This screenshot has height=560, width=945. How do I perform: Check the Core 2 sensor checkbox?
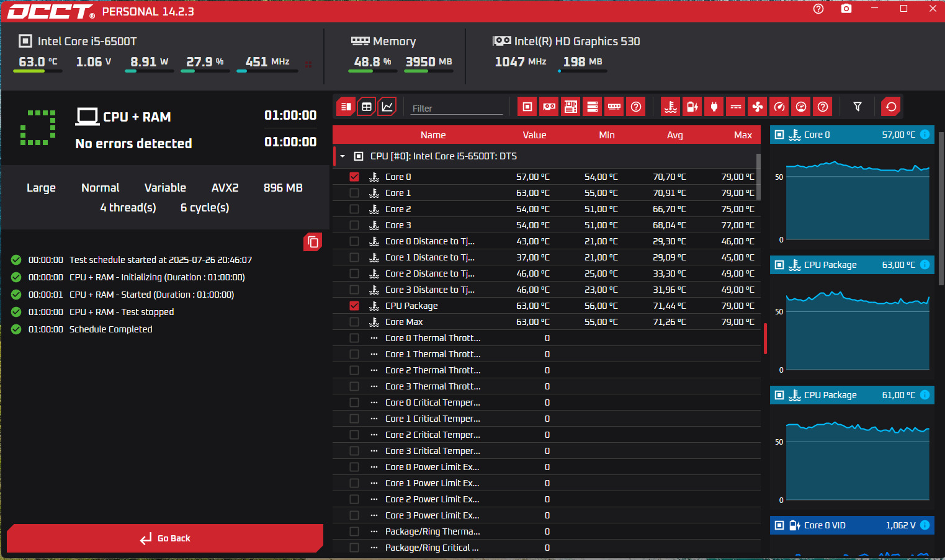(354, 209)
